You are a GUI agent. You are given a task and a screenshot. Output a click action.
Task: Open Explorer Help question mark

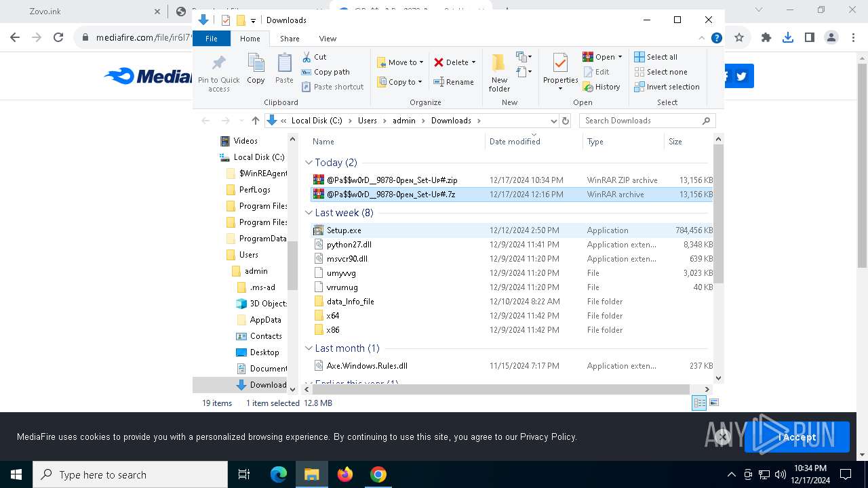pyautogui.click(x=716, y=38)
